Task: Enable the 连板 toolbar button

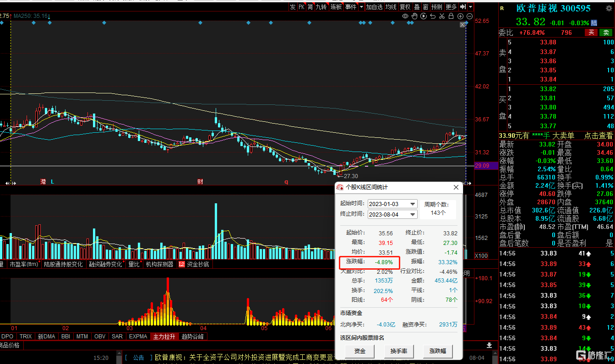Action: [x=336, y=7]
